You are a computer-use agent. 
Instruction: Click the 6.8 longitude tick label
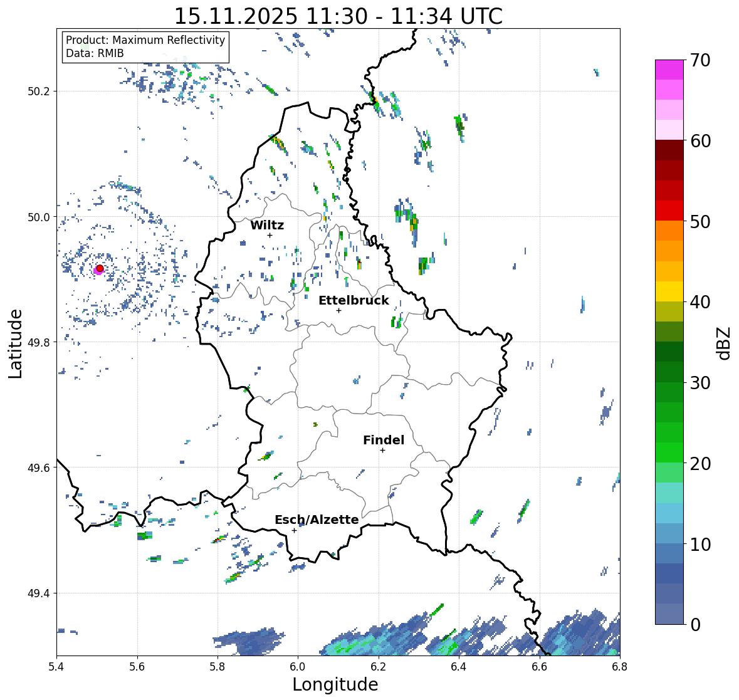620,666
